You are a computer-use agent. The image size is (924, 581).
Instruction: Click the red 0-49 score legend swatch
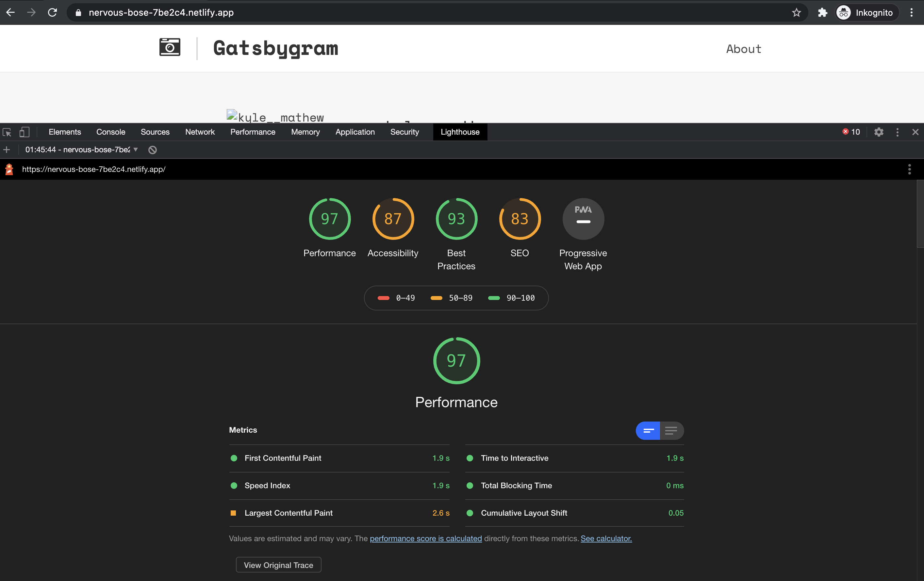point(383,298)
